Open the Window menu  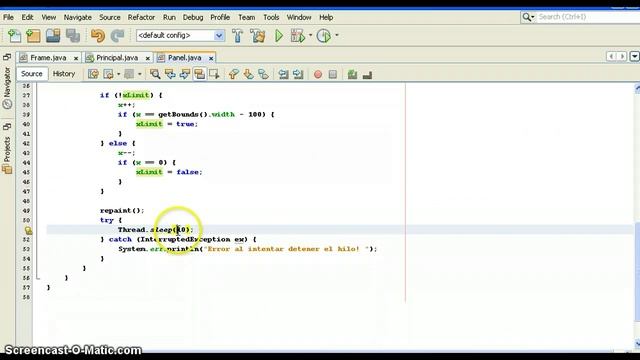pyautogui.click(x=299, y=17)
